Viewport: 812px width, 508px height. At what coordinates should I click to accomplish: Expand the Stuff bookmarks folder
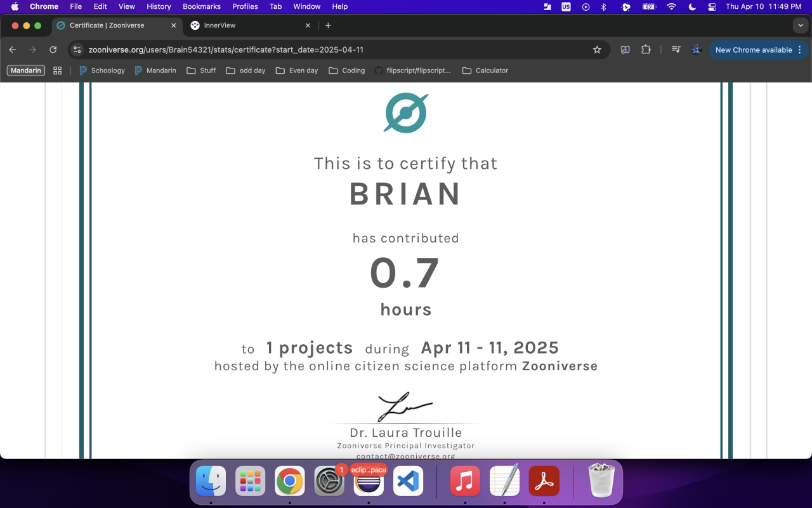[x=201, y=70]
